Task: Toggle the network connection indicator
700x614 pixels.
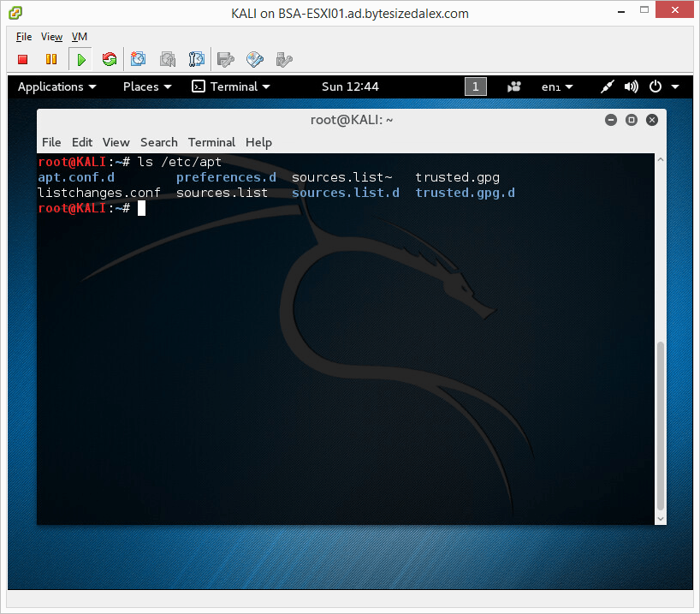Action: pos(608,86)
